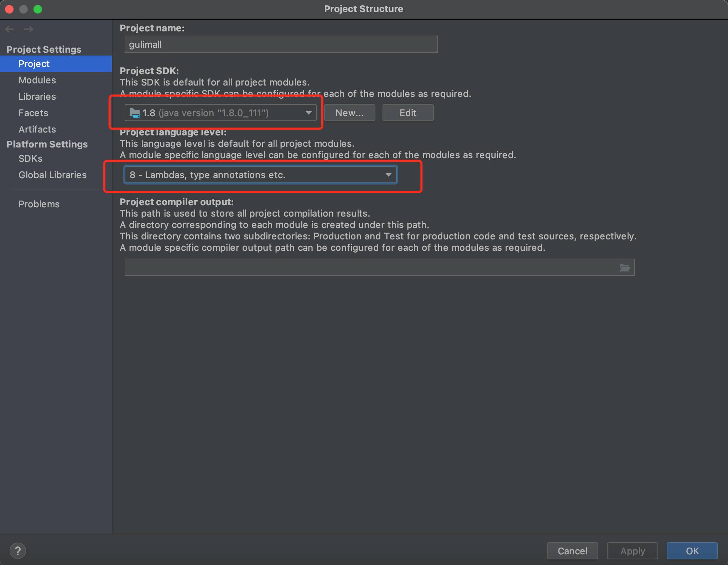Image resolution: width=728 pixels, height=565 pixels.
Task: Click the JDK folder icon in SDK dropdown
Action: click(x=135, y=113)
